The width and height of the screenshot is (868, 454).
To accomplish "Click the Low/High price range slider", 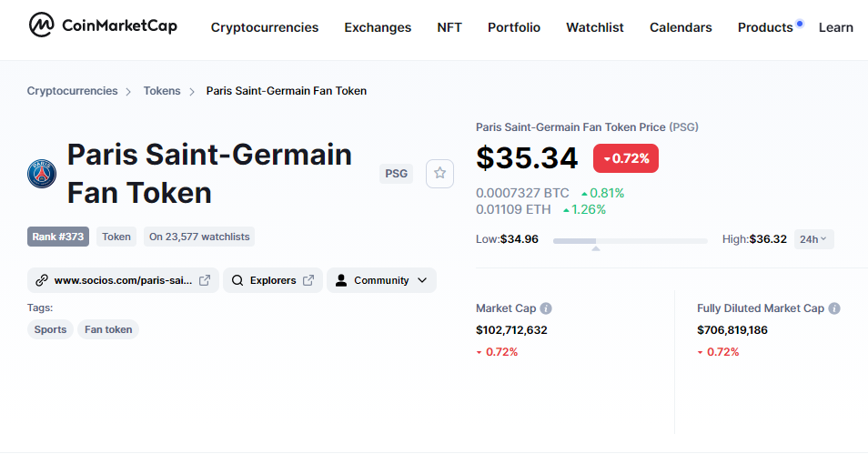I will coord(630,240).
